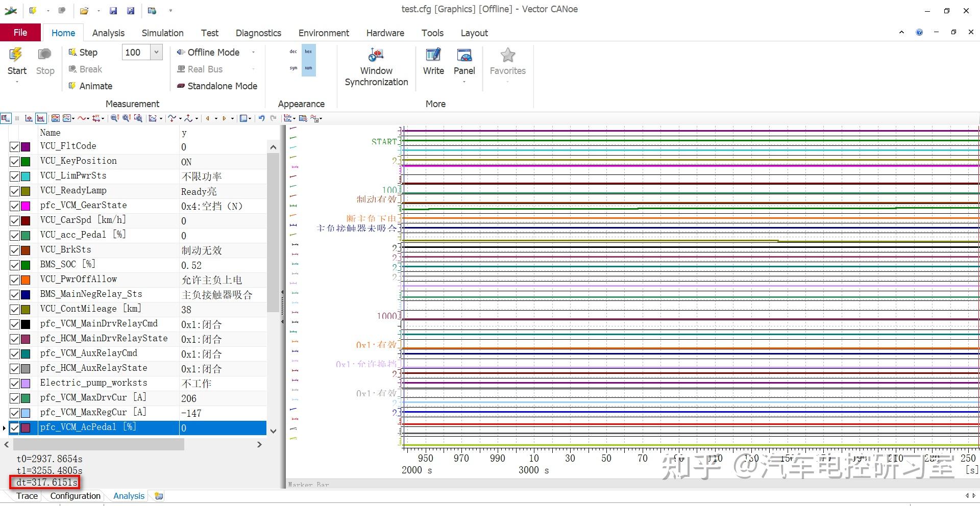Click the Animate button
This screenshot has width=980, height=506.
(x=95, y=86)
